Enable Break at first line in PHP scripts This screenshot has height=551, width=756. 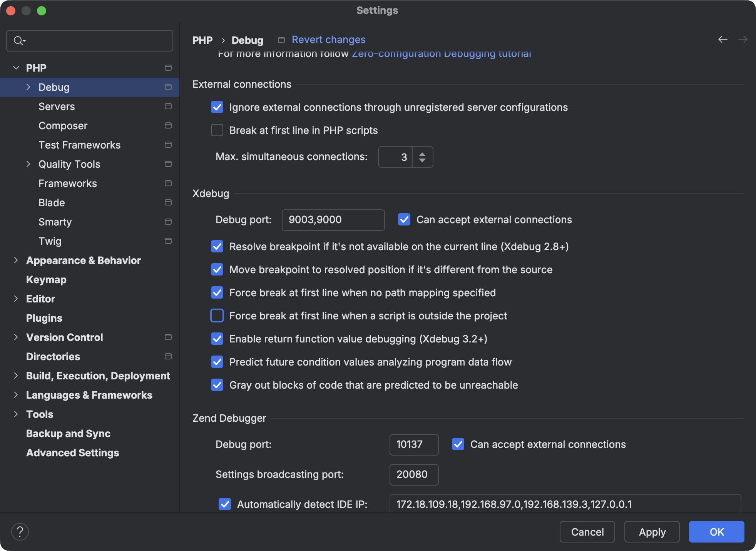tap(217, 130)
